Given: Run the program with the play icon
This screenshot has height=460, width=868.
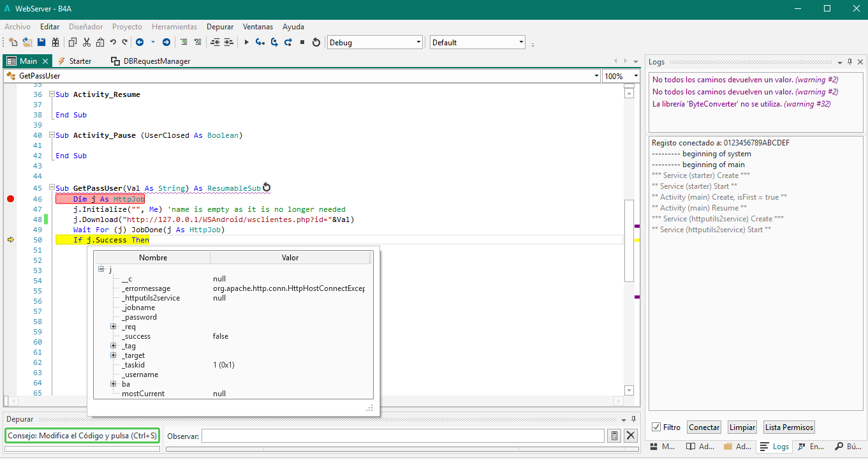Looking at the screenshot, I should coord(246,43).
